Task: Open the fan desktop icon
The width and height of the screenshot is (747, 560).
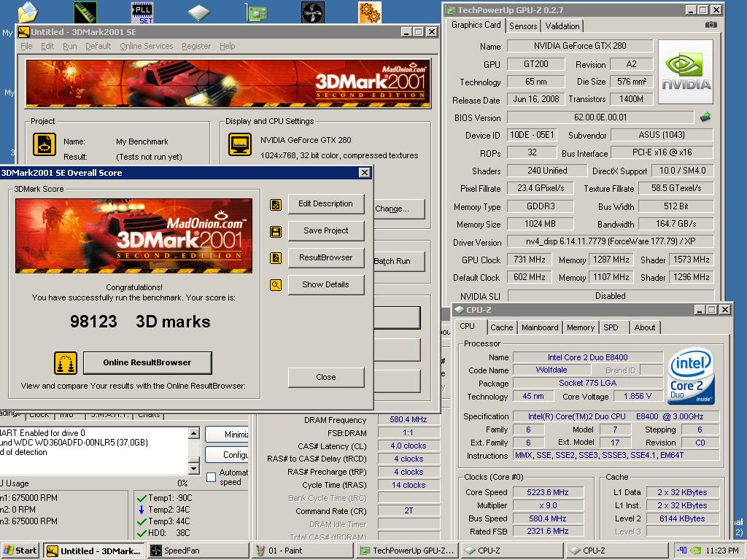Action: tap(313, 12)
